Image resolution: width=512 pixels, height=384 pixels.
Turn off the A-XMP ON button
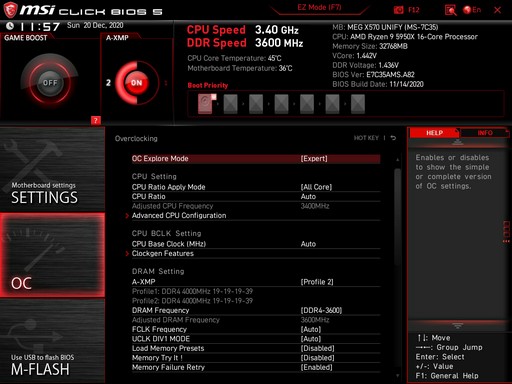pos(136,83)
